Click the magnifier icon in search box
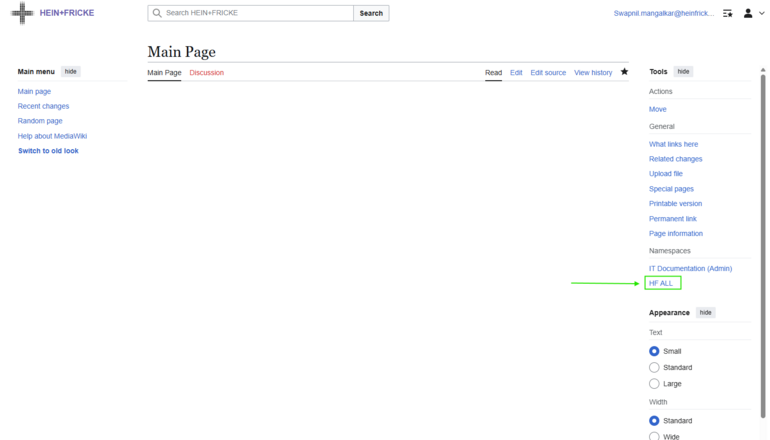This screenshot has height=440, width=770. [x=157, y=13]
